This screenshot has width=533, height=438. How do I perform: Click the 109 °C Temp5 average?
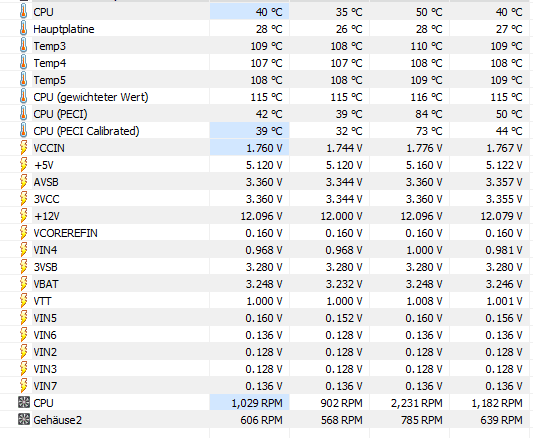pos(506,80)
